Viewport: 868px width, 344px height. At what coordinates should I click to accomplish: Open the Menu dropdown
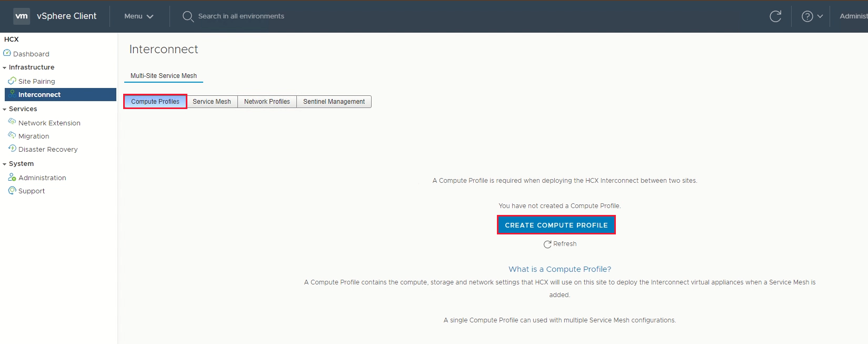click(x=138, y=16)
